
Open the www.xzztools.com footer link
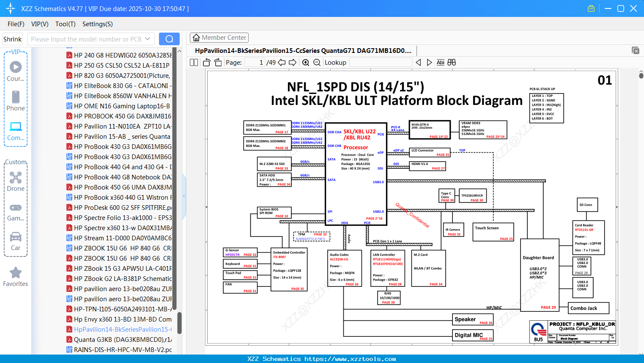pyautogui.click(x=350, y=359)
